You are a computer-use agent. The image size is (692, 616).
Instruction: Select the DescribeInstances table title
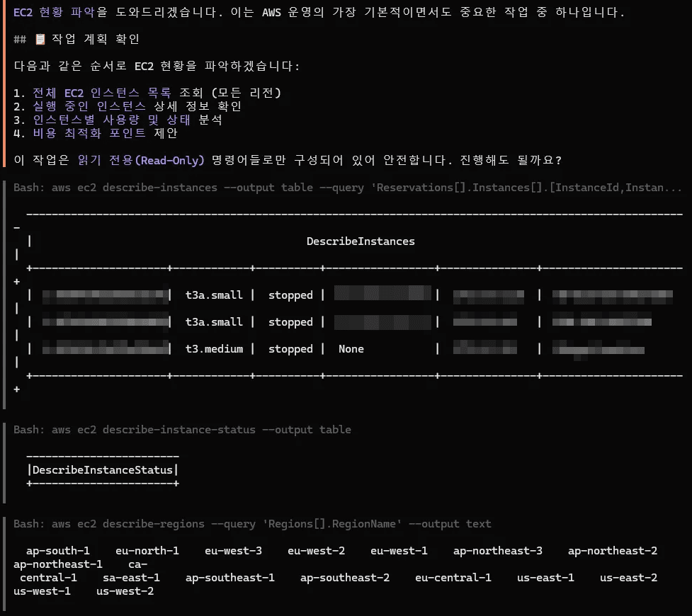click(x=361, y=241)
